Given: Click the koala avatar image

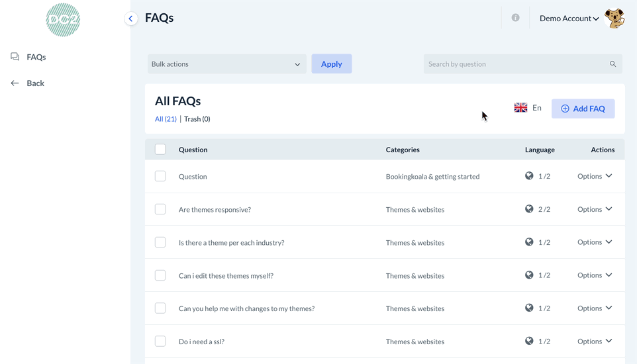Looking at the screenshot, I should click(x=614, y=19).
